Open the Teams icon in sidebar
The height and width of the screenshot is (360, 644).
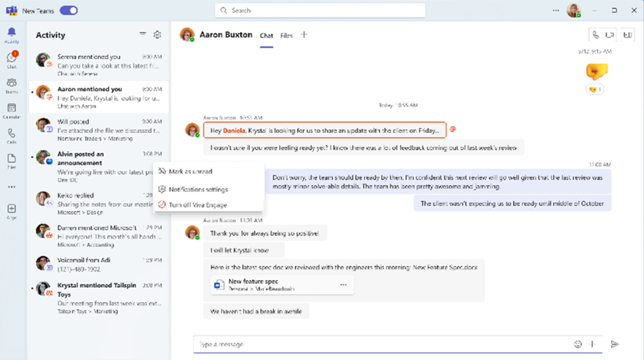pos(12,86)
